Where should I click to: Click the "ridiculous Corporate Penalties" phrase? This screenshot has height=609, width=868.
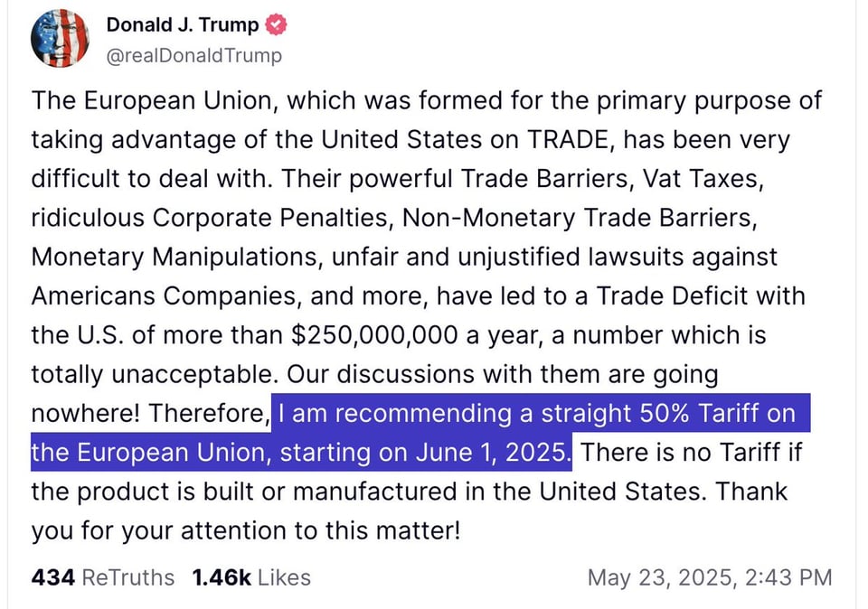pyautogui.click(x=210, y=218)
